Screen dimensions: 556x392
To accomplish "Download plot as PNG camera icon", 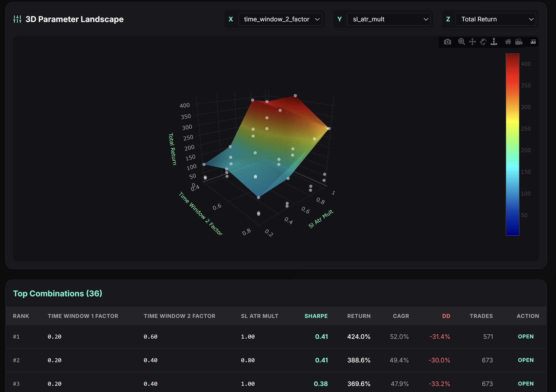I will (x=447, y=42).
